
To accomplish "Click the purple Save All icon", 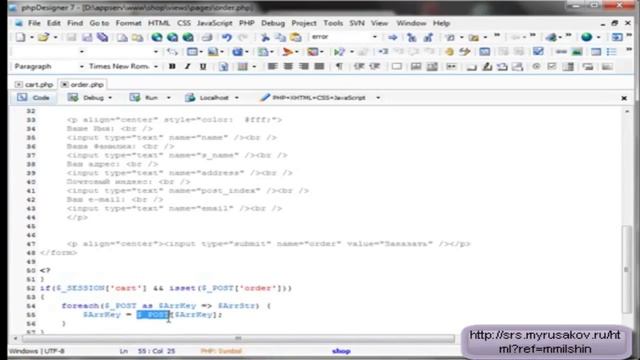I will point(102,38).
